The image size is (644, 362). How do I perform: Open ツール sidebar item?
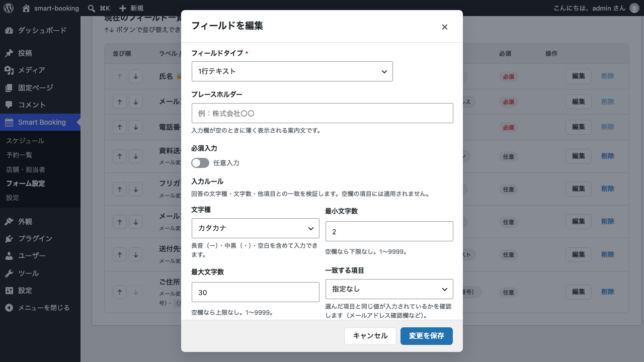click(x=40, y=273)
